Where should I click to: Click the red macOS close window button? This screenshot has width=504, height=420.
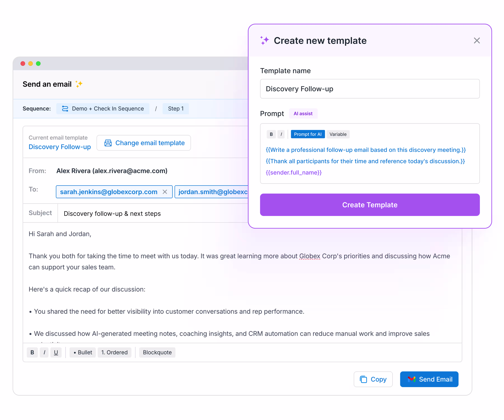click(x=23, y=64)
